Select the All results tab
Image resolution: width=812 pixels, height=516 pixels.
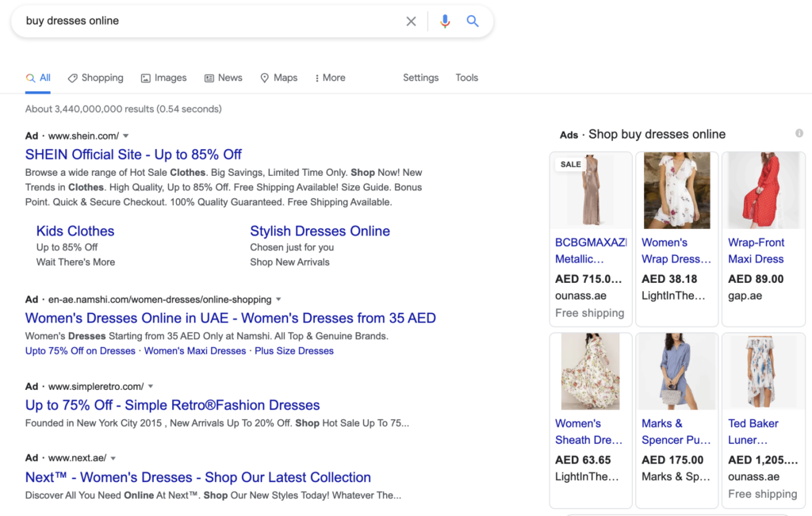click(38, 78)
